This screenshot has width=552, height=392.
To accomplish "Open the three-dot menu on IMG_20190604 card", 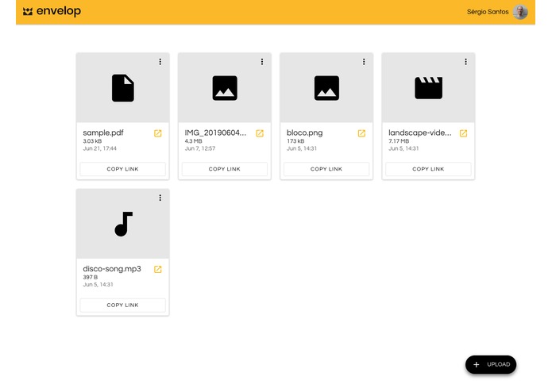I will 262,62.
